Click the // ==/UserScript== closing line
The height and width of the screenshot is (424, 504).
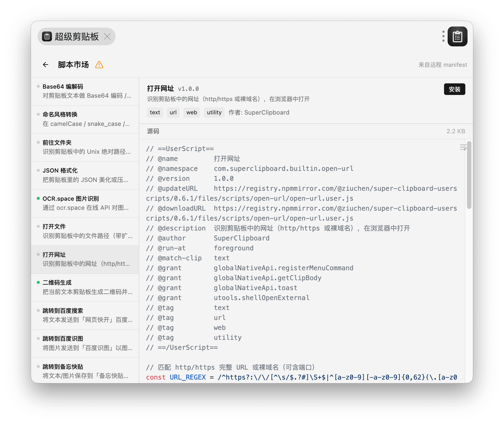182,348
